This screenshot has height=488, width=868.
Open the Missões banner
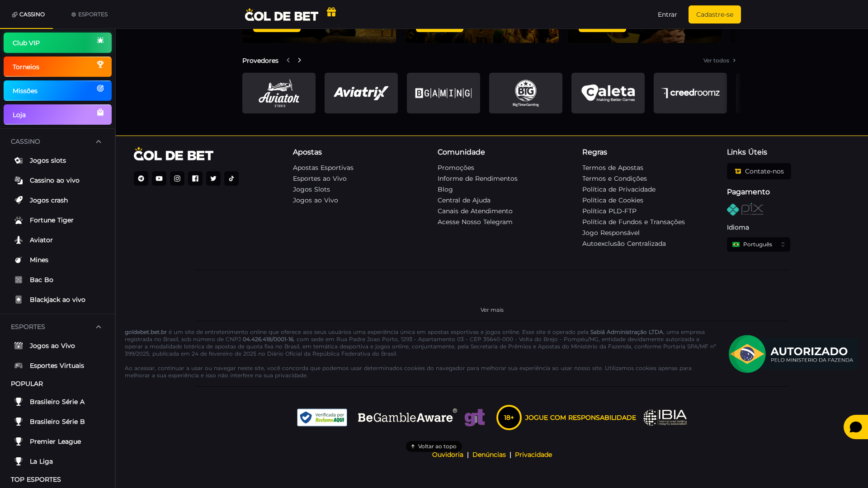point(57,91)
